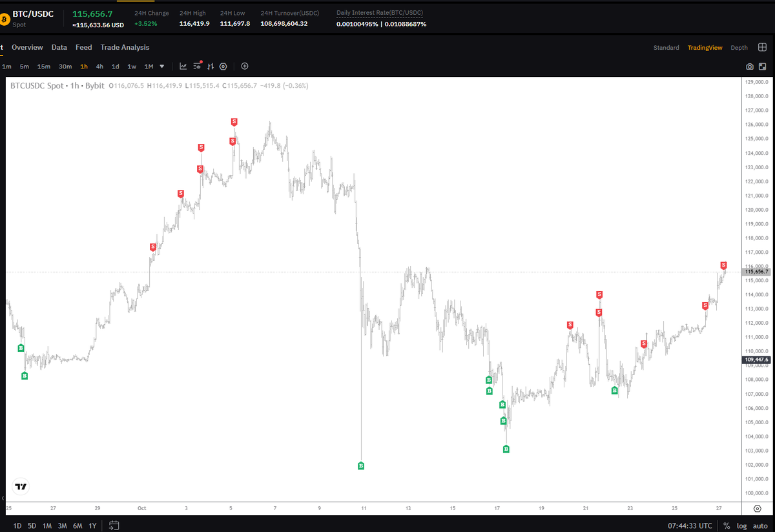The image size is (775, 532).
Task: Select the 4h timeframe
Action: click(99, 66)
